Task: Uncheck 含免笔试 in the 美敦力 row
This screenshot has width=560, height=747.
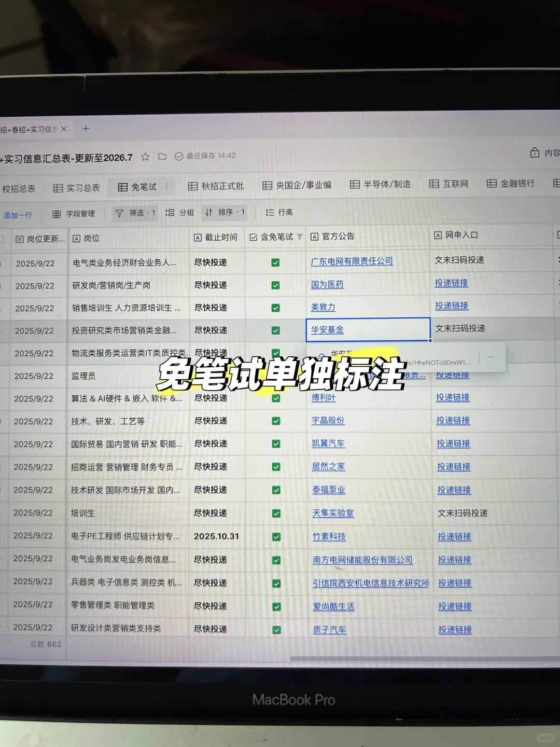Action: coord(275,308)
